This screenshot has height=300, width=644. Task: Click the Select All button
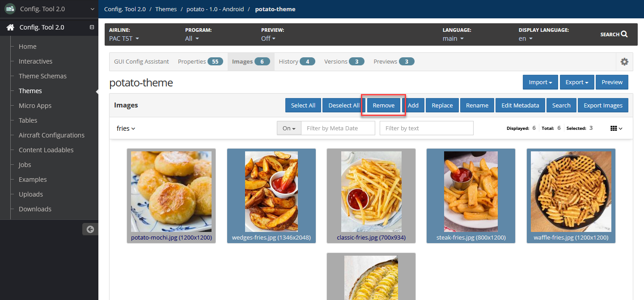click(303, 105)
